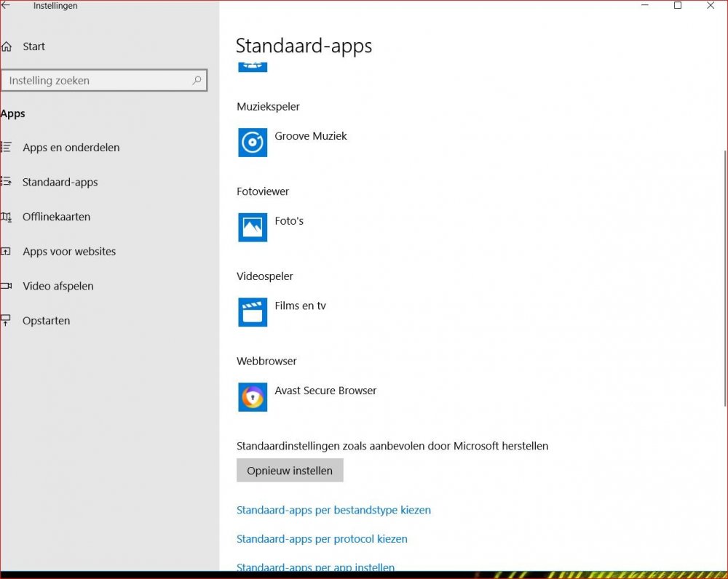Click the Instellingen window title text
Image resolution: width=728 pixels, height=579 pixels.
click(55, 6)
